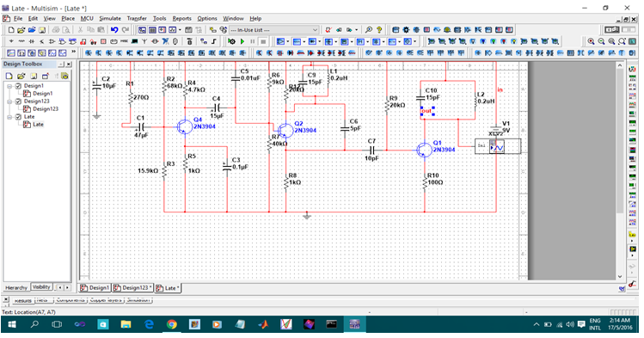Image resolution: width=644 pixels, height=338 pixels.
Task: Open Chrome from the taskbar
Action: (172, 325)
